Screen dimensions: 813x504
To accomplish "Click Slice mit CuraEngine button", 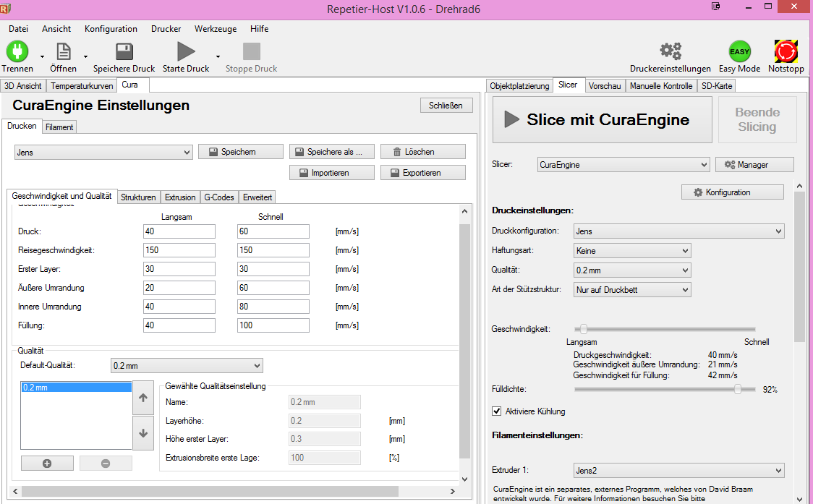I will (x=602, y=120).
